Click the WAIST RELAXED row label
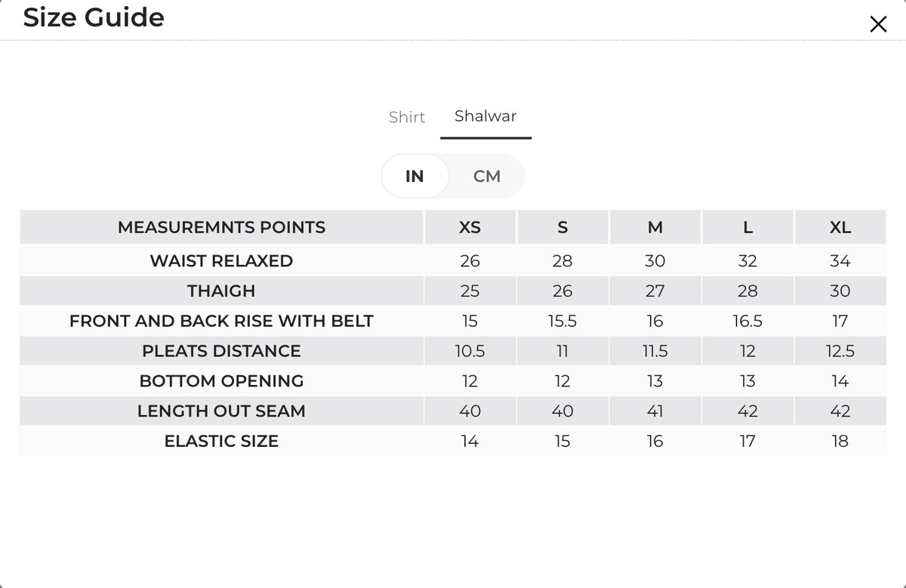The image size is (906, 588). tap(221, 261)
